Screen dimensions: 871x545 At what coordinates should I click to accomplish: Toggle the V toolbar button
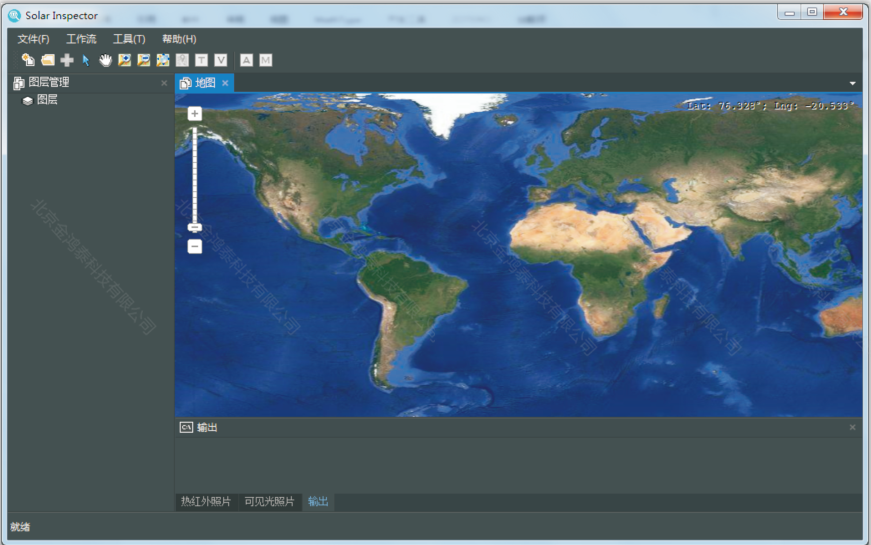[x=221, y=61]
